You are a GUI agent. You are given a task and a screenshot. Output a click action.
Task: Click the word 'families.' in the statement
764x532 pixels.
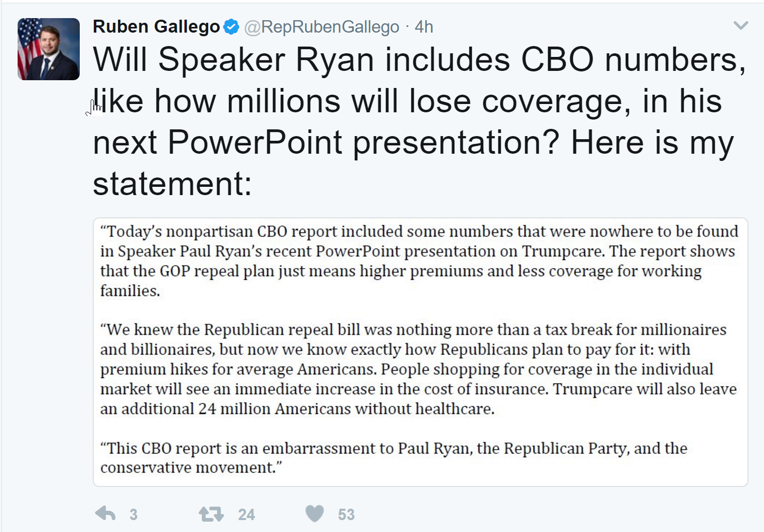coord(130,291)
